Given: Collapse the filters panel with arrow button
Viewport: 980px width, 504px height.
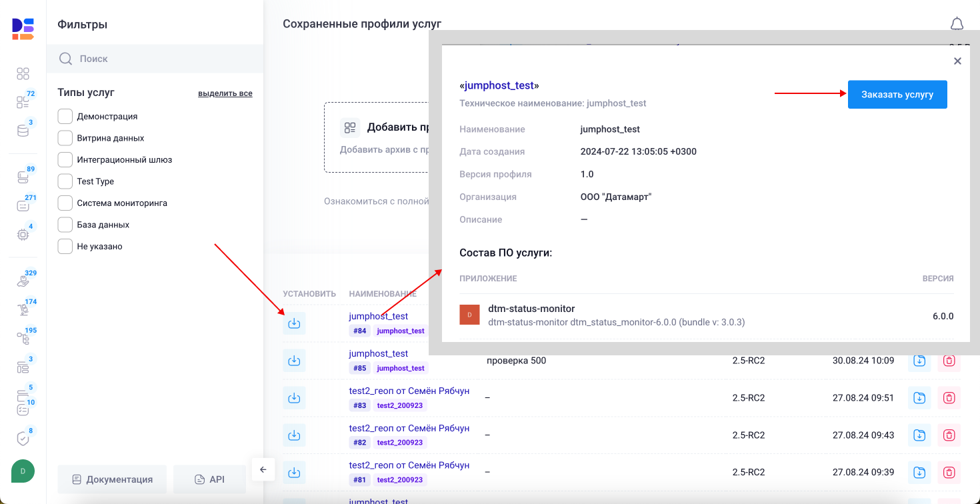Looking at the screenshot, I should pyautogui.click(x=263, y=469).
